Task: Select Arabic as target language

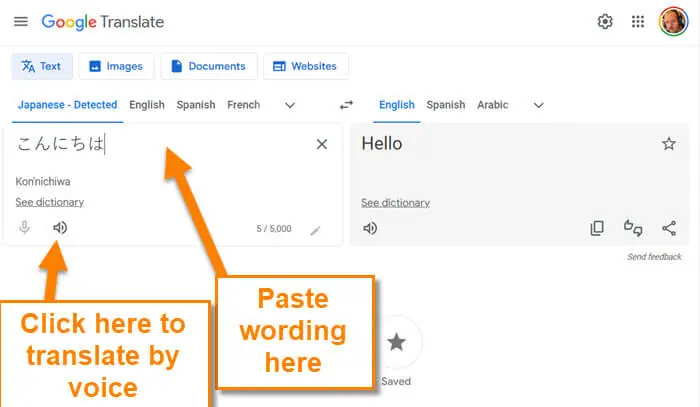Action: [x=493, y=105]
